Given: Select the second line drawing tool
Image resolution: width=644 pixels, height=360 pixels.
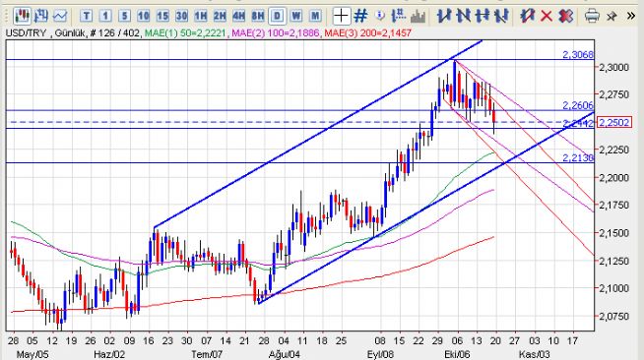Looking at the screenshot, I should pyautogui.click(x=463, y=16).
